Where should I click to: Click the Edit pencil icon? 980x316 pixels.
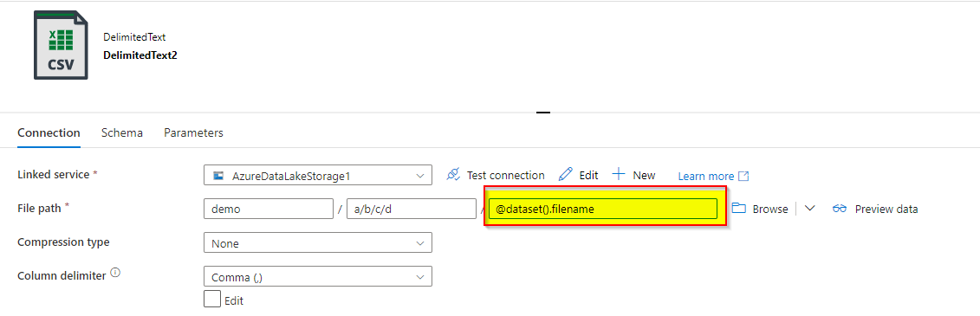click(566, 174)
